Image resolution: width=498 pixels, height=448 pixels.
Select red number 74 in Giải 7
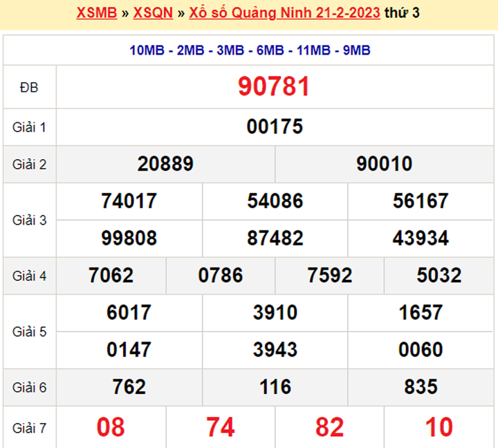pos(221,427)
